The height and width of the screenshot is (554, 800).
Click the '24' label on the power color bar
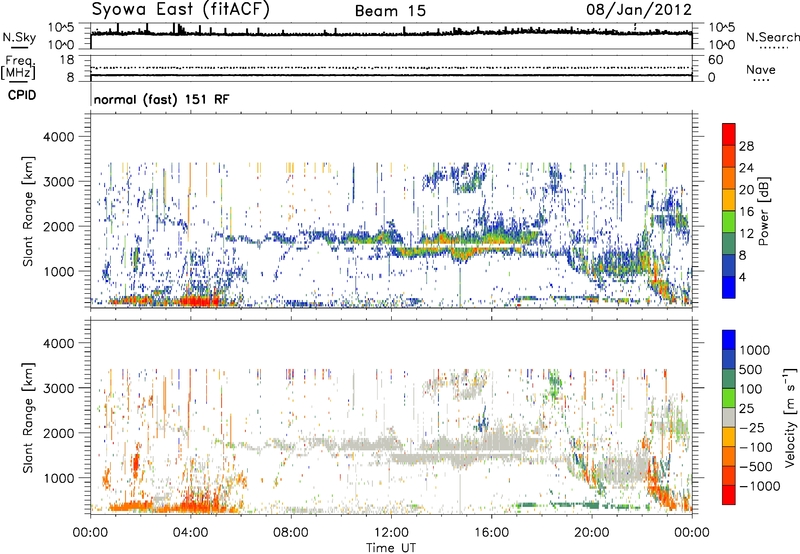(746, 168)
